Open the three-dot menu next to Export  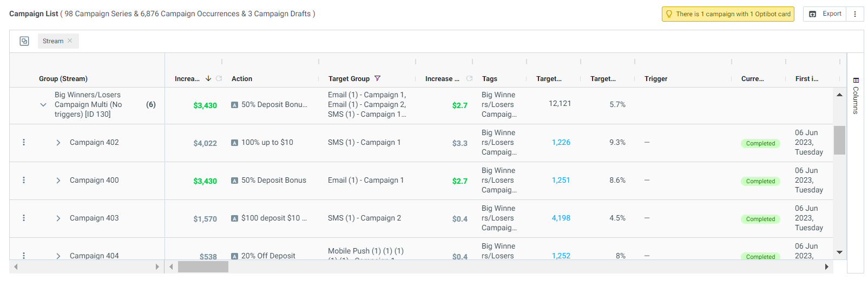[x=855, y=14]
